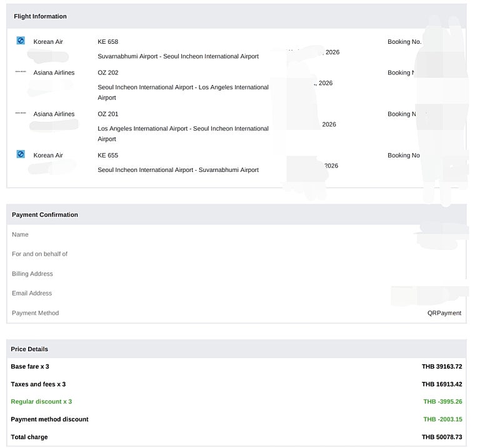500x448 pixels.
Task: Click route "Suvarnabhumi Airport - Seoul Incheon International Airport"
Action: pos(178,56)
